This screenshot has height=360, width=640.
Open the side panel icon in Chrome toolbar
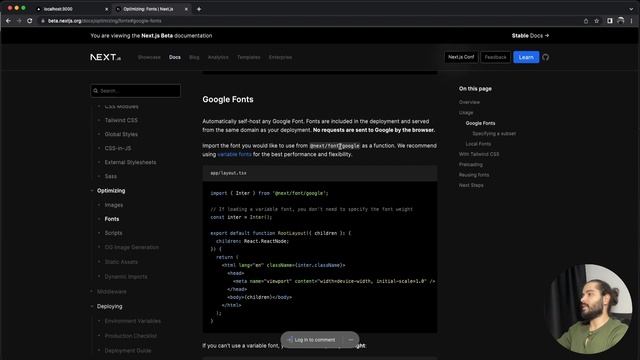click(609, 21)
